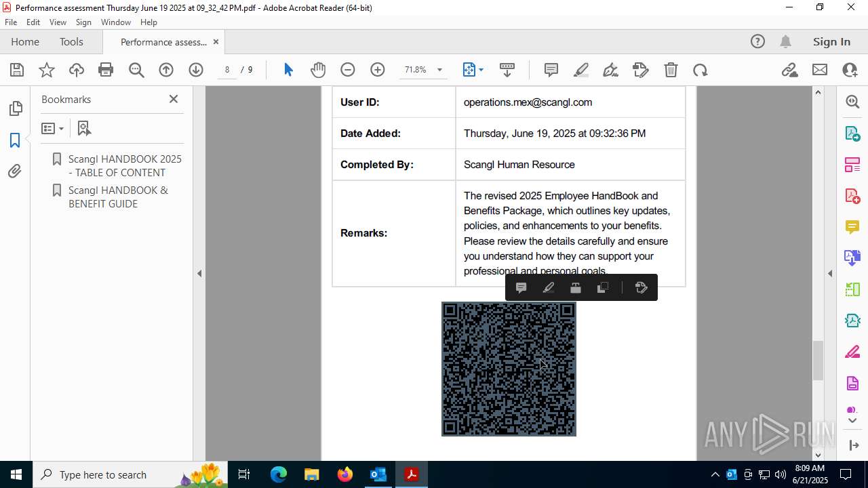The height and width of the screenshot is (488, 868).
Task: Go to previous page with up arrow
Action: click(166, 70)
